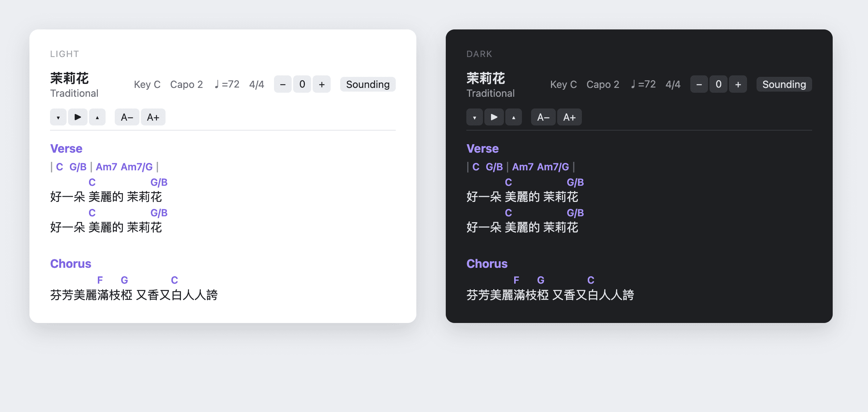
Task: Click Traditional artist label in Light panel
Action: point(74,93)
